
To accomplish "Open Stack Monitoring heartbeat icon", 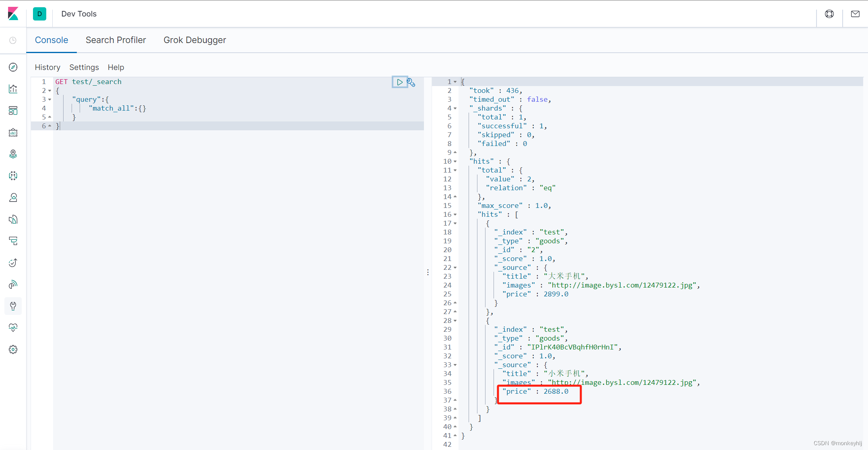I will [x=13, y=327].
